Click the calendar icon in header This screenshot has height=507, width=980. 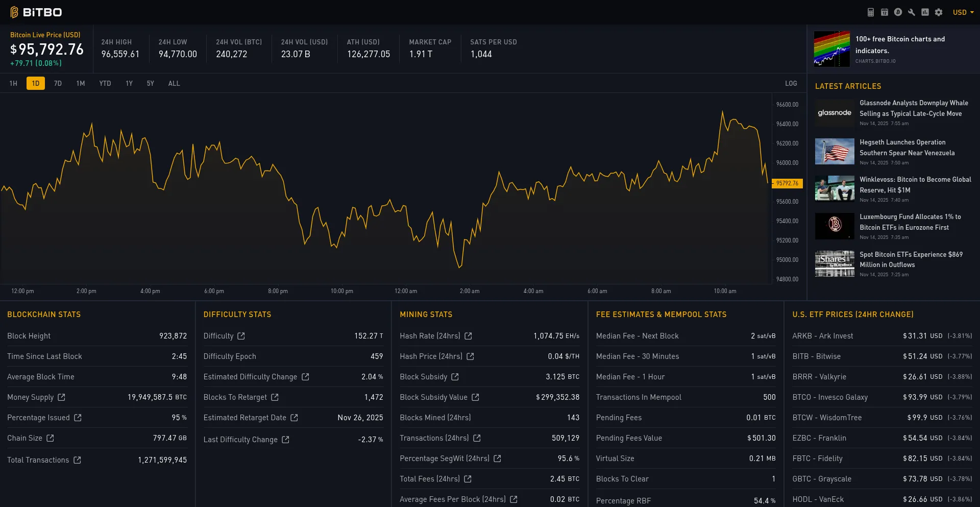(x=884, y=12)
